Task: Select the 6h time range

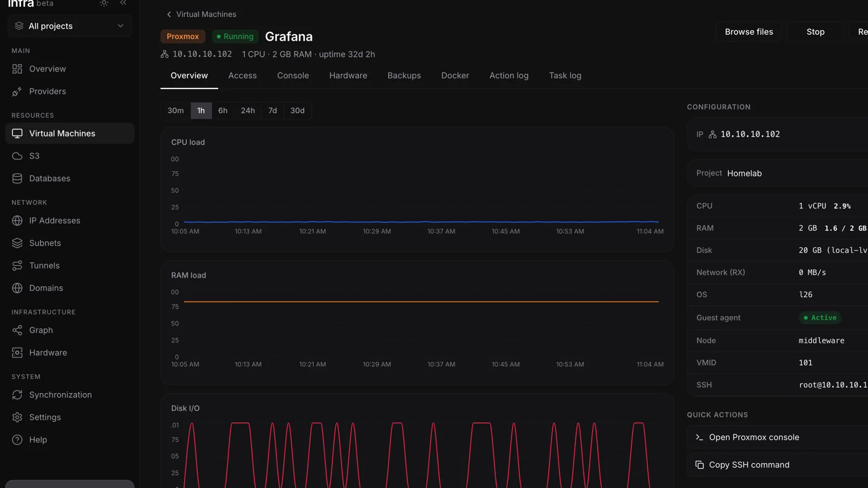Action: tap(223, 111)
